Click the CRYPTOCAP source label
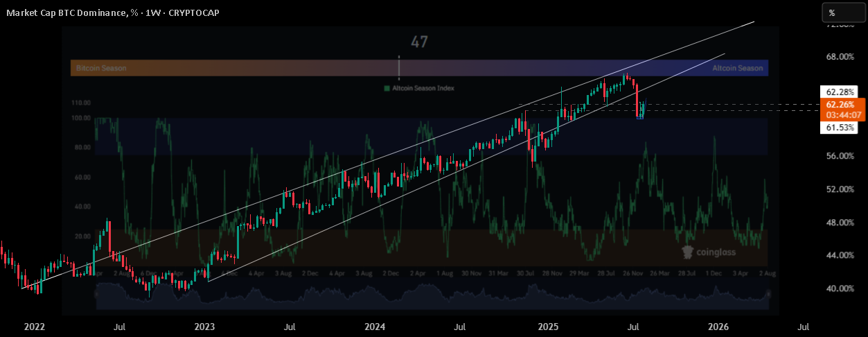868x337 pixels. [191, 13]
